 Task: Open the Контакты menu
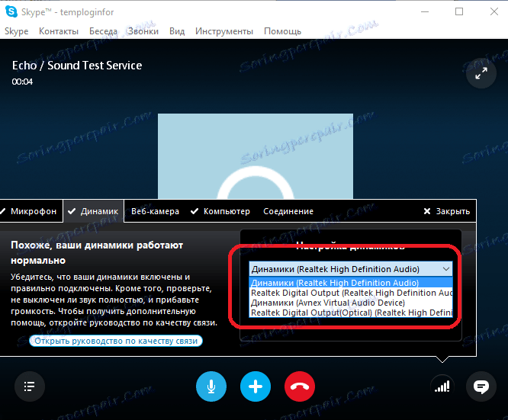tap(59, 31)
